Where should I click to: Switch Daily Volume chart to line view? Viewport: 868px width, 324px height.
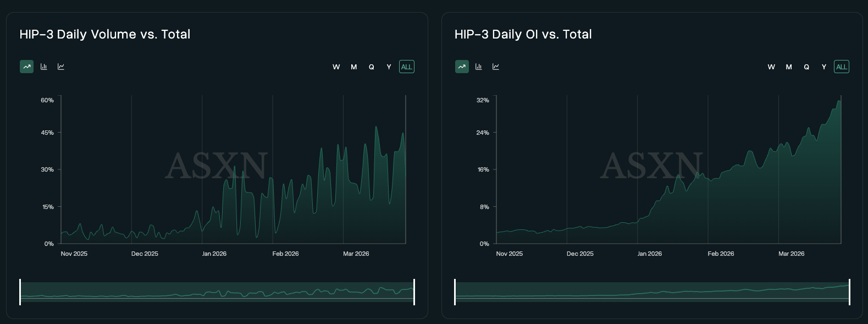point(61,67)
